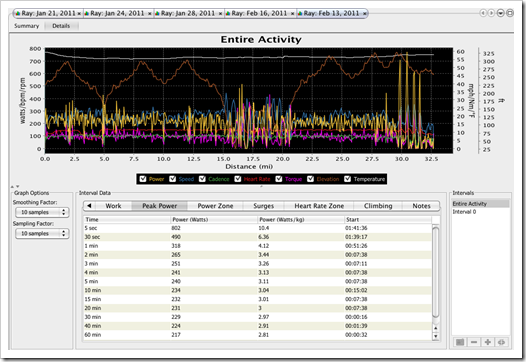Sort by the Time column header
The width and height of the screenshot is (526, 362).
pyautogui.click(x=127, y=219)
